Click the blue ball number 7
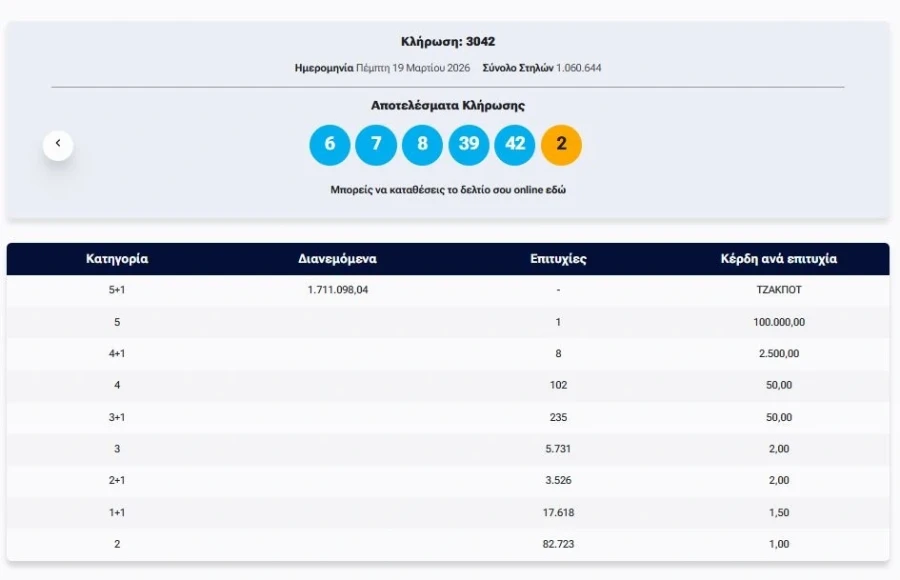The width and height of the screenshot is (900, 580). [376, 144]
